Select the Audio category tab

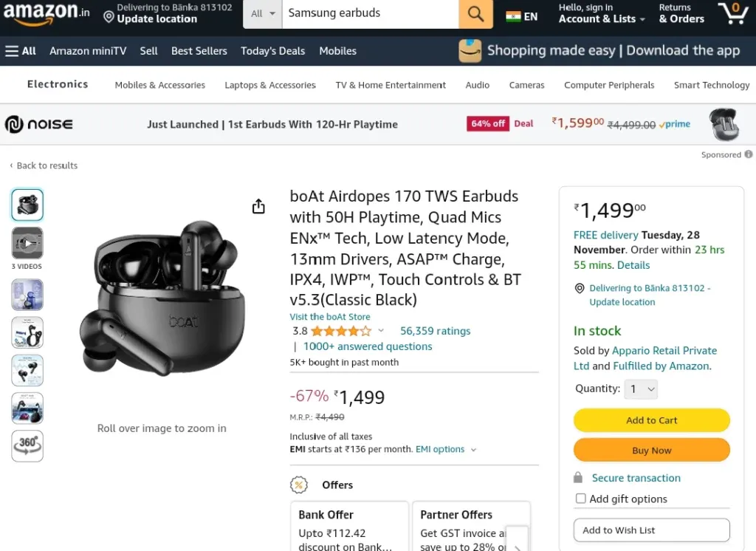(x=478, y=85)
